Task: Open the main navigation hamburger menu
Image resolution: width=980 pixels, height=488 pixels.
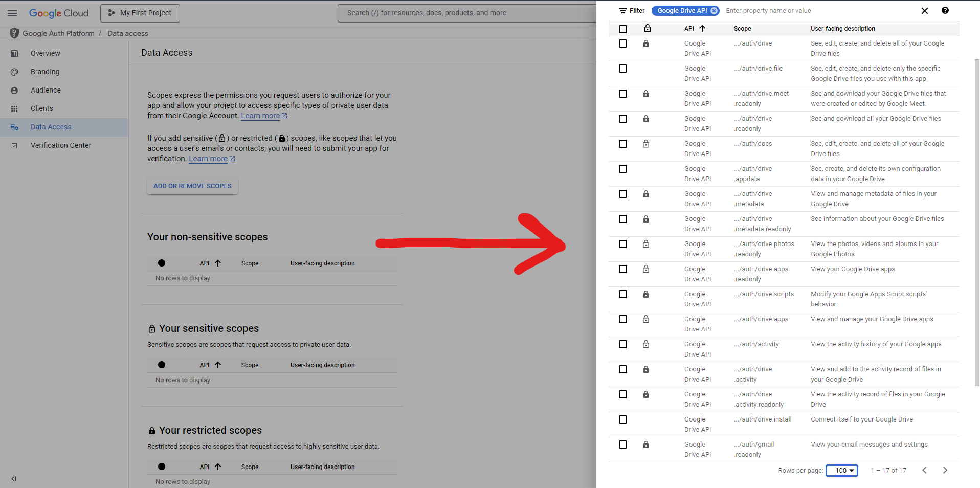Action: point(12,13)
